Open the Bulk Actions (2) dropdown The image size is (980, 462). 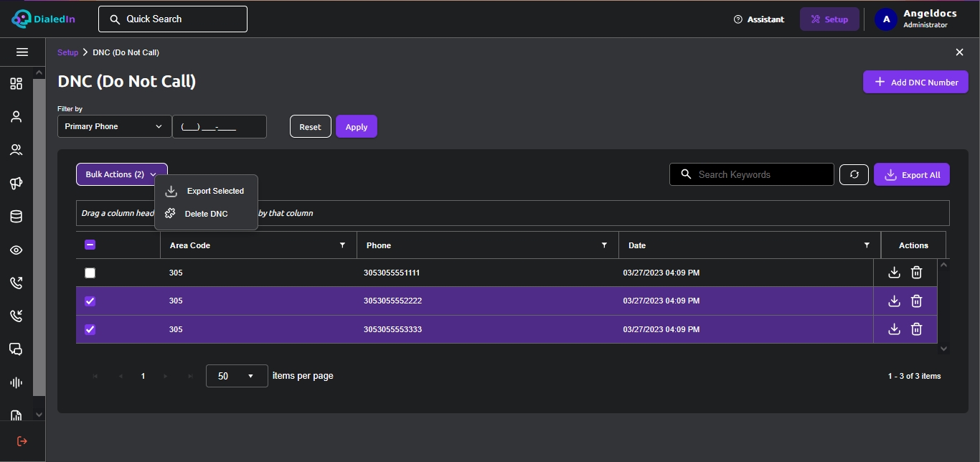[122, 174]
